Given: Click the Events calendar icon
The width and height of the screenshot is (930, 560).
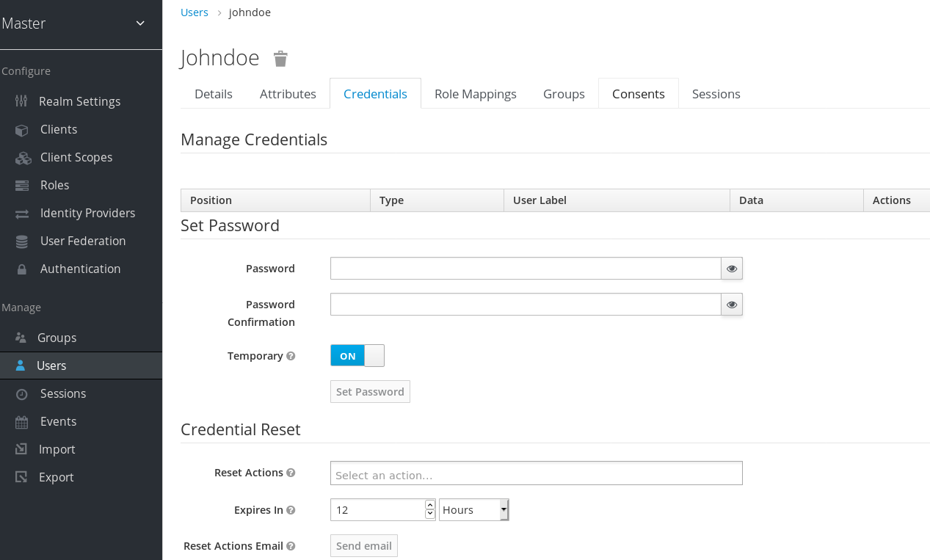Looking at the screenshot, I should click(x=22, y=421).
